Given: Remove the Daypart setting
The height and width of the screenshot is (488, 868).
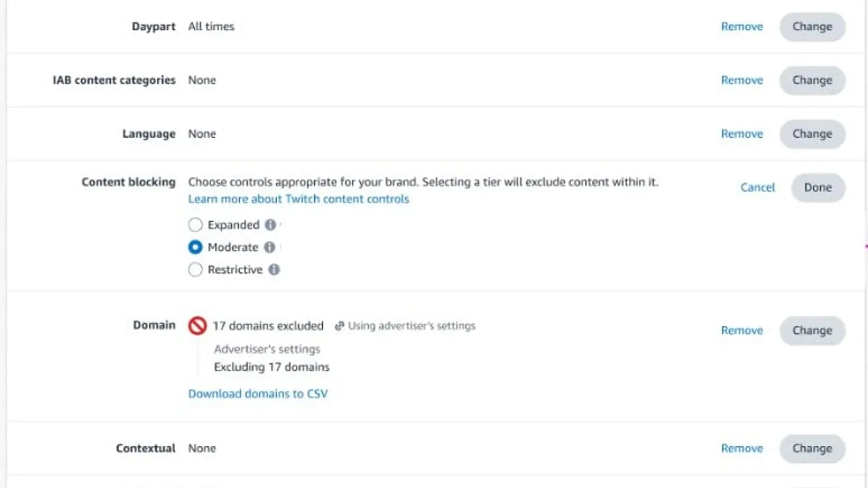Looking at the screenshot, I should pyautogui.click(x=742, y=27).
